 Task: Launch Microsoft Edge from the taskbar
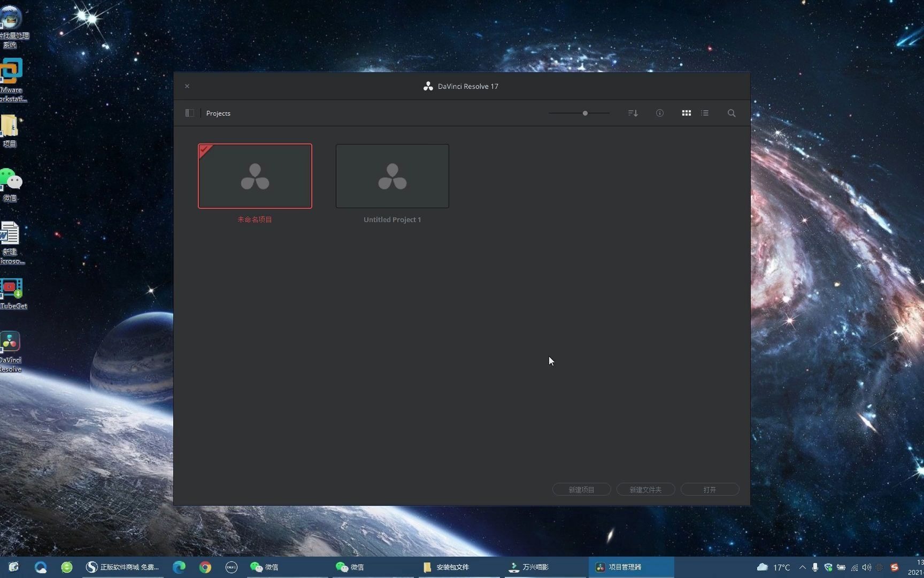point(179,567)
